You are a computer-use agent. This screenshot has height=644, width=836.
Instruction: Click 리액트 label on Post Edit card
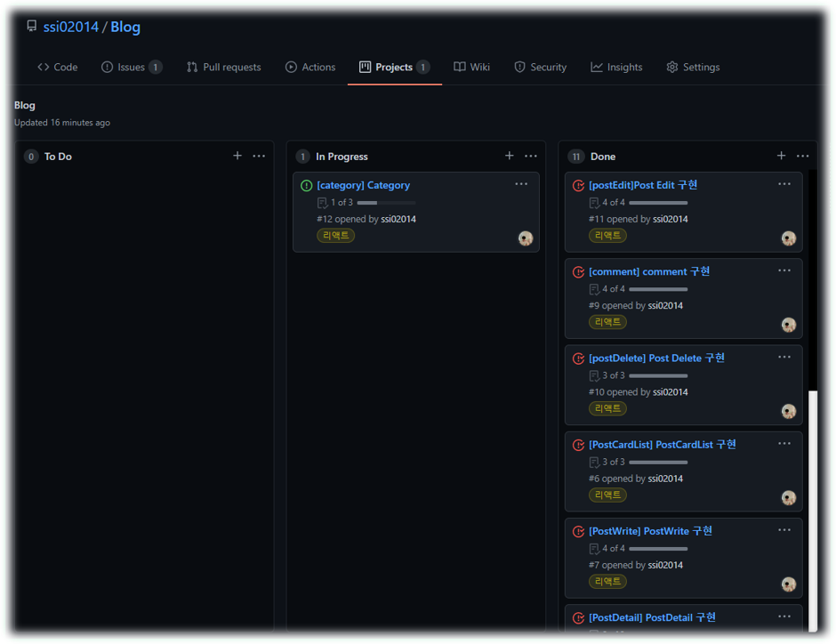(x=607, y=236)
